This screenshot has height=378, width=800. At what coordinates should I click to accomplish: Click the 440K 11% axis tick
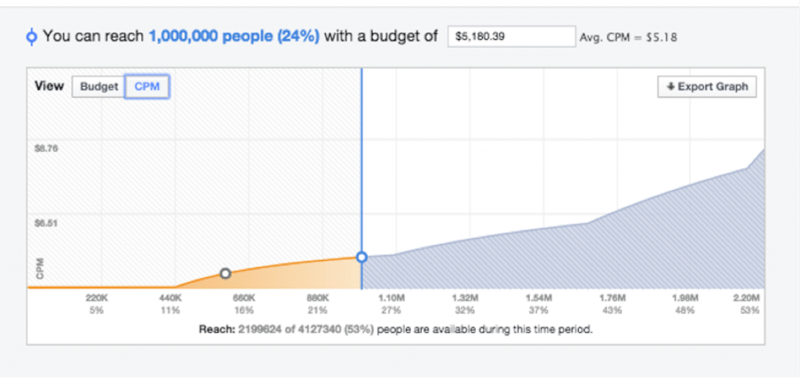click(170, 304)
